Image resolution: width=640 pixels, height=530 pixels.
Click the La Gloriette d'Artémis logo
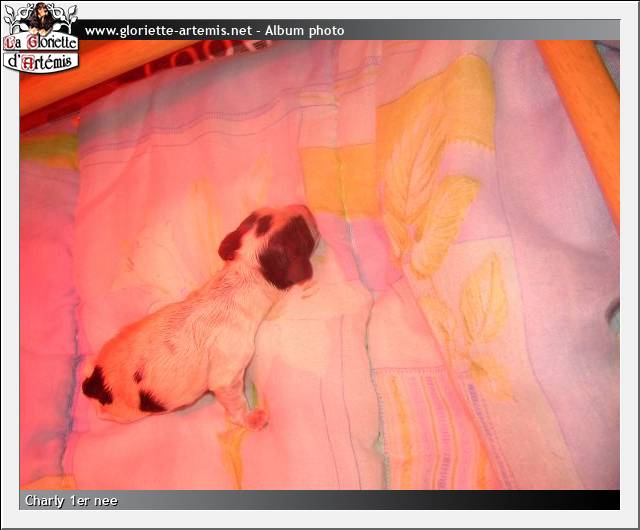click(x=40, y=37)
